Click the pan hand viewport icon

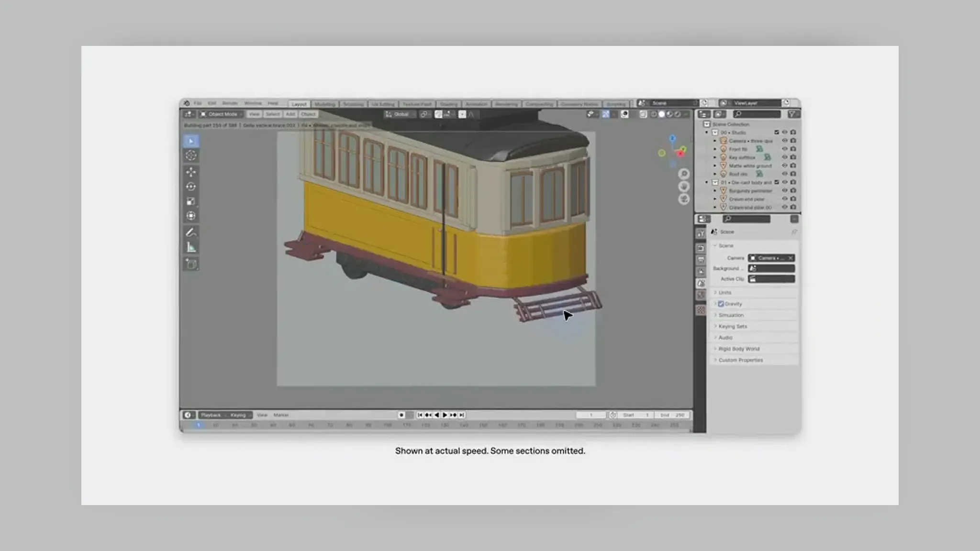pos(684,187)
